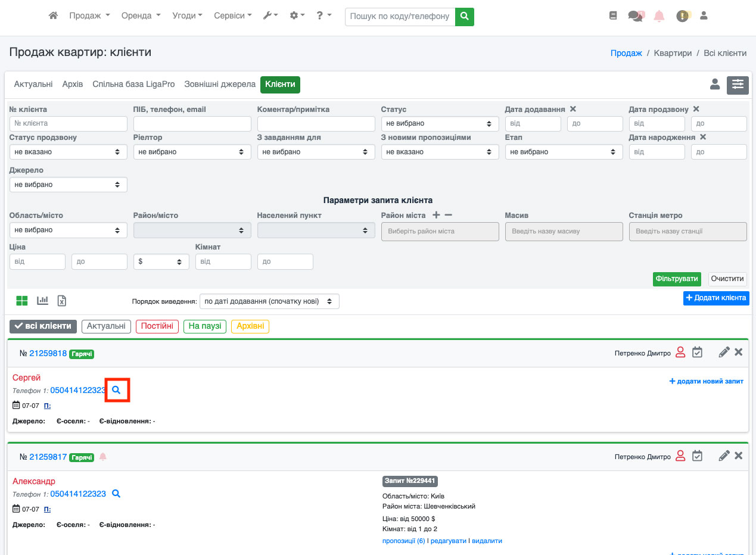Delete client 21259817 with the X icon
756x555 pixels.
point(739,456)
